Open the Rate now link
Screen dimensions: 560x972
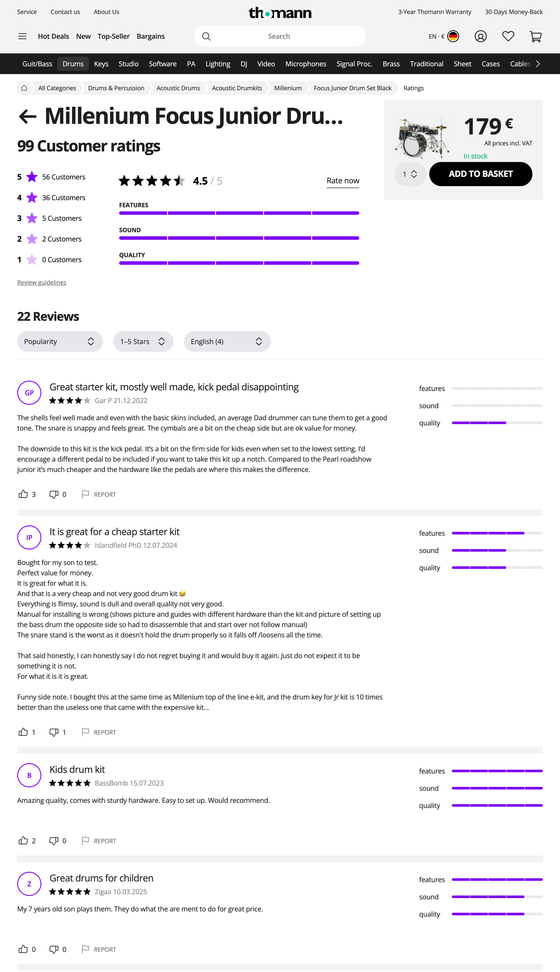[343, 181]
